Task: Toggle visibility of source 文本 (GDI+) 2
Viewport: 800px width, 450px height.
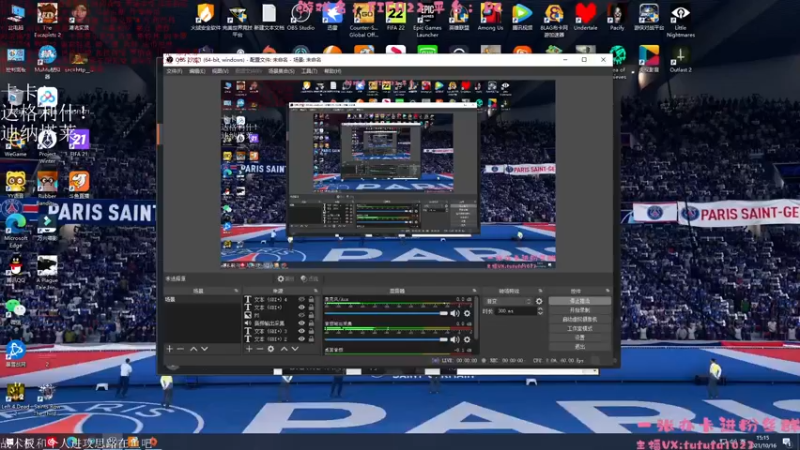Action: (302, 339)
